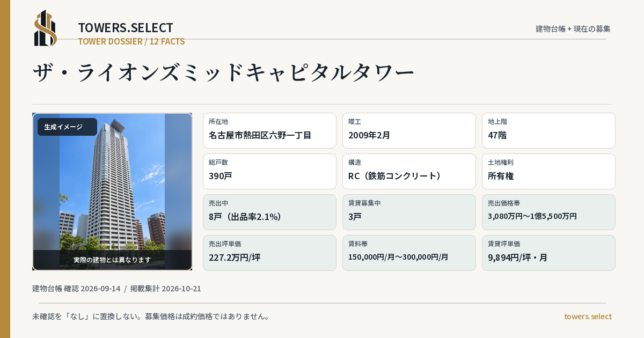
Task: Select the 土地権利 card showing 所有権
Action: [x=548, y=171]
